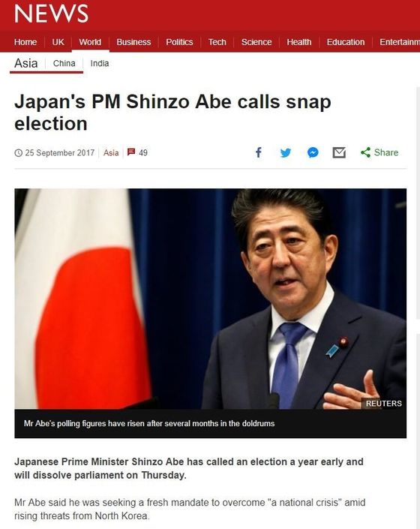Open the Home menu item

click(25, 42)
